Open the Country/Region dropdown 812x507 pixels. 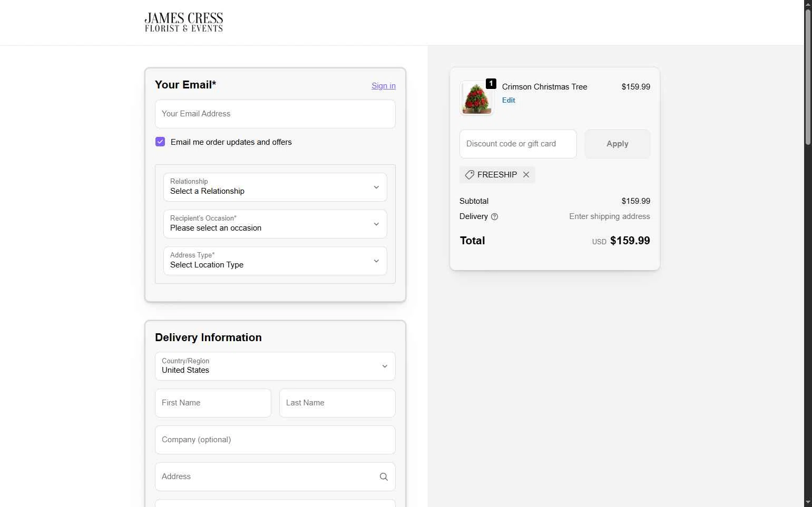coord(275,366)
